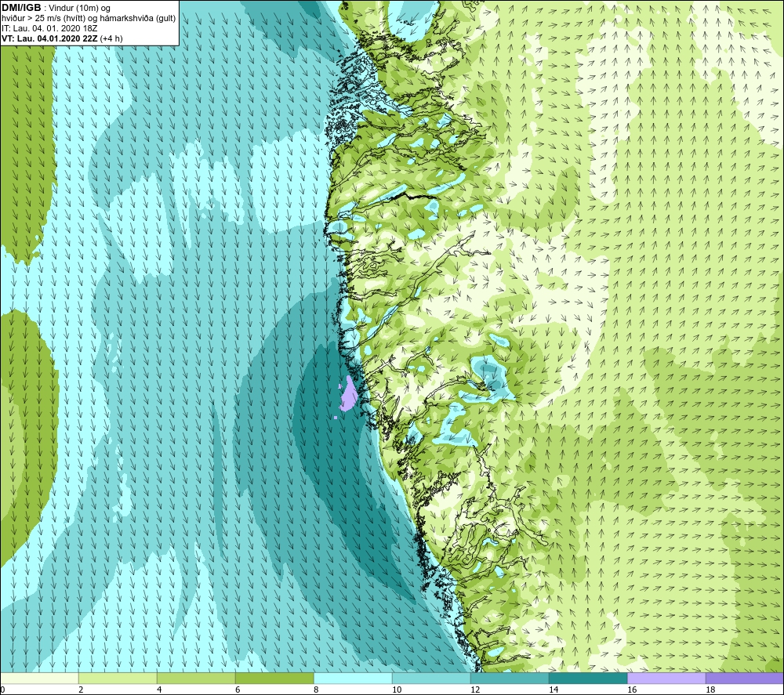The width and height of the screenshot is (784, 695).
Task: Click the legend label '18'
Action: pyautogui.click(x=710, y=690)
